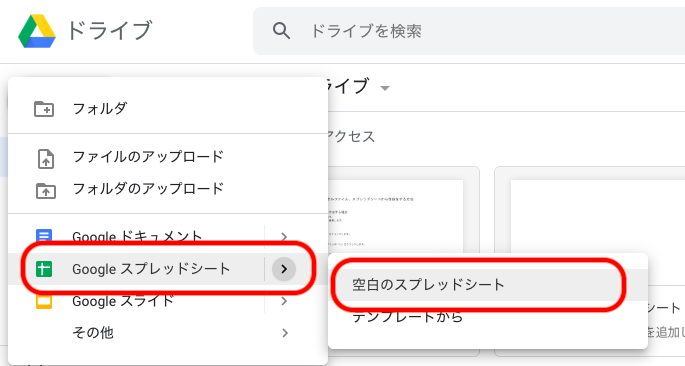The width and height of the screenshot is (685, 366).
Task: Expand the その他 submenu arrow
Action: pos(285,333)
